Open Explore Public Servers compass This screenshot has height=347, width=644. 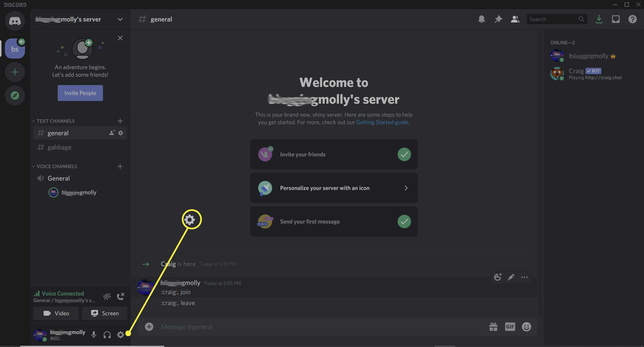pyautogui.click(x=15, y=95)
